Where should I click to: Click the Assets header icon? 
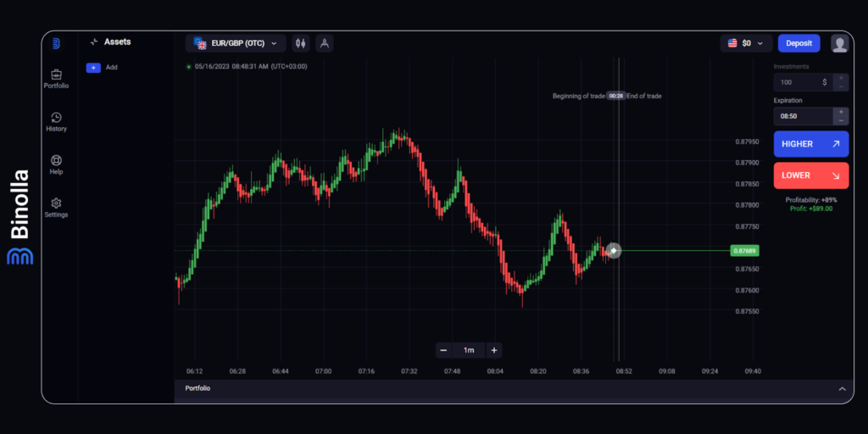point(93,42)
